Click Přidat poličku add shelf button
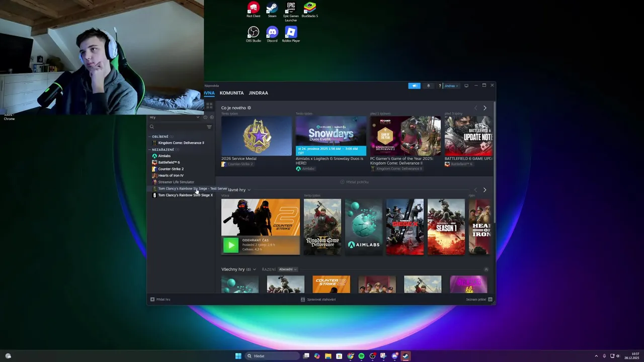This screenshot has height=362, width=644. click(354, 182)
